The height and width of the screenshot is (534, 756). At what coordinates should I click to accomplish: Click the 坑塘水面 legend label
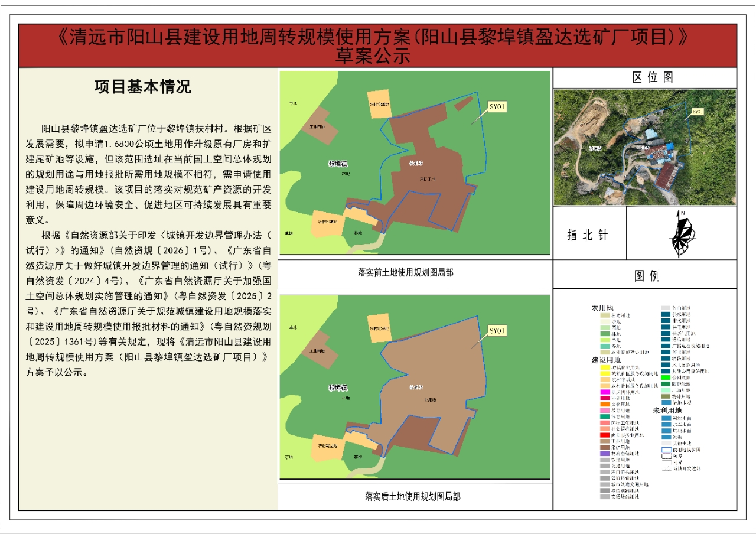click(x=682, y=431)
